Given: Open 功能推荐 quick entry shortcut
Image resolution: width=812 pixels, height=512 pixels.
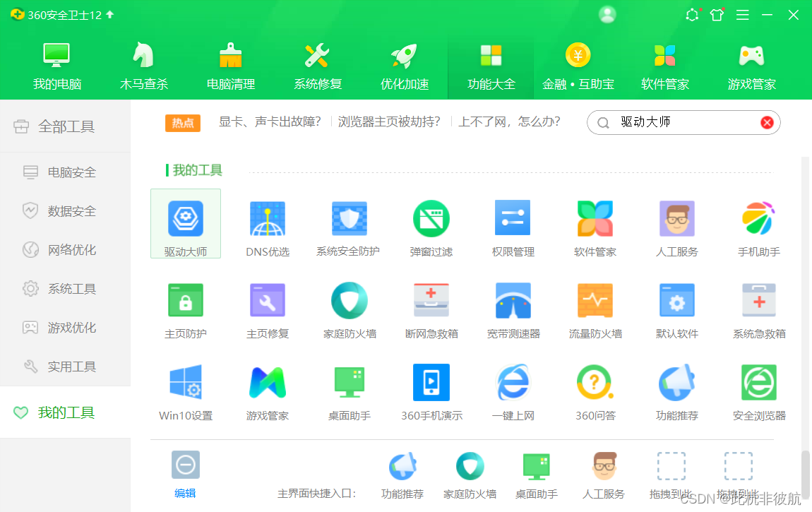Looking at the screenshot, I should (402, 475).
